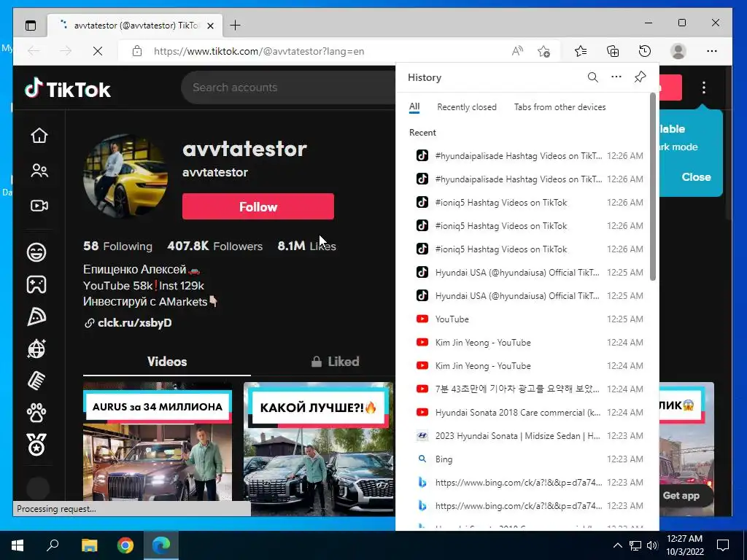Switch to Recently closed history tab
The height and width of the screenshot is (560, 747).
[466, 107]
